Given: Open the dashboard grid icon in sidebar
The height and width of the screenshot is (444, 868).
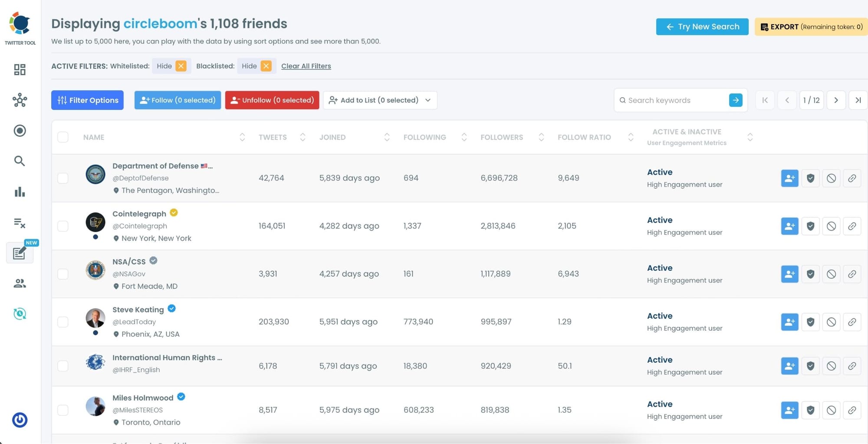Looking at the screenshot, I should click(x=20, y=69).
